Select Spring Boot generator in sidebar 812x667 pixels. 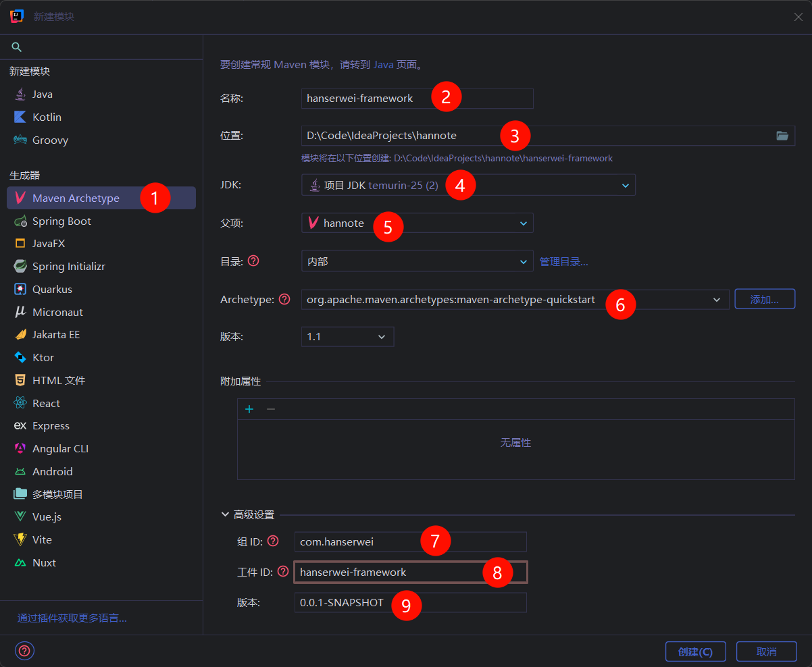[61, 221]
